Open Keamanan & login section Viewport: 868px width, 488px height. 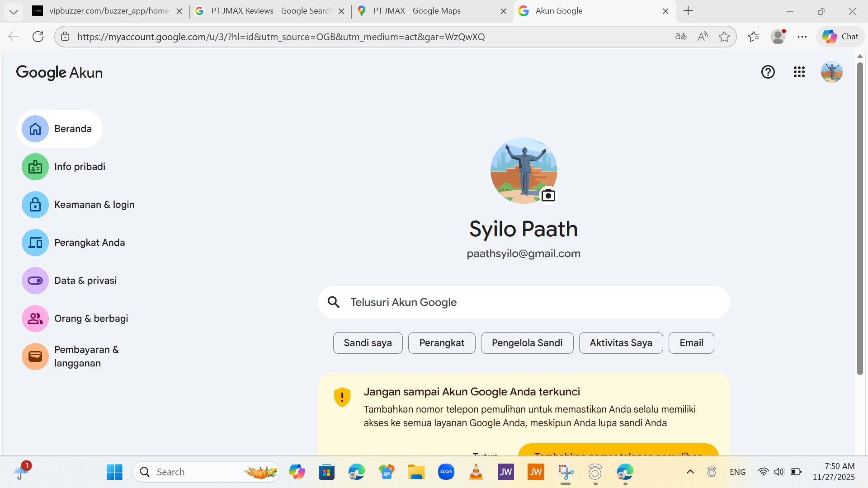(x=94, y=205)
